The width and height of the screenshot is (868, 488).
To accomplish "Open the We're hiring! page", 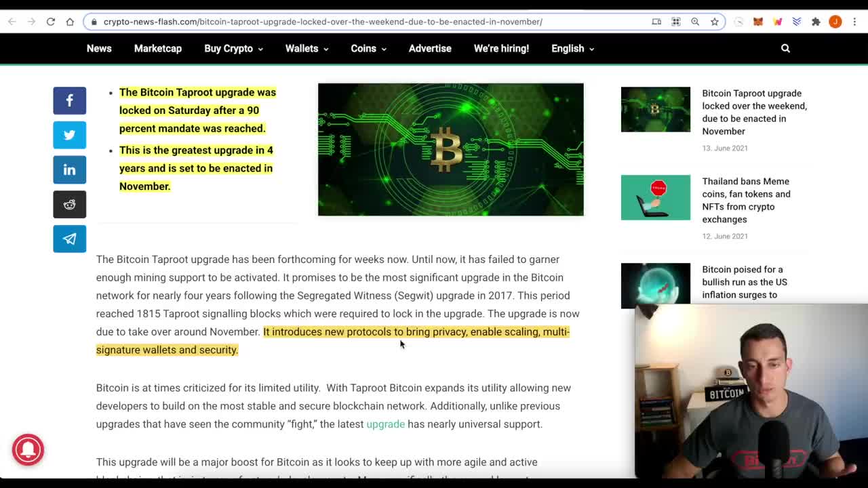I will (501, 48).
